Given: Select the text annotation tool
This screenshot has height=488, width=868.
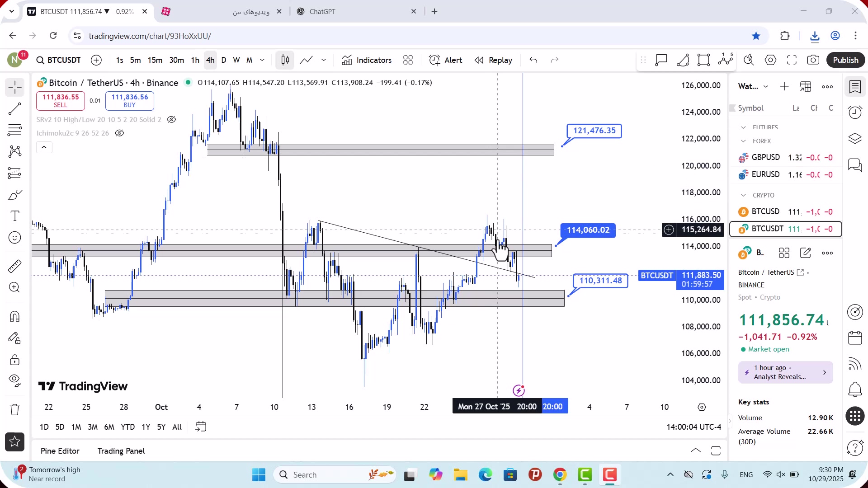Looking at the screenshot, I should point(14,216).
